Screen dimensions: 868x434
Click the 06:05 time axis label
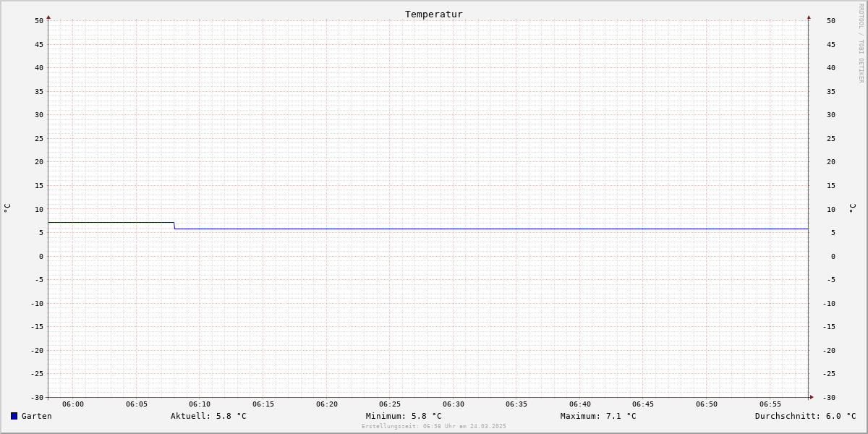pos(137,404)
